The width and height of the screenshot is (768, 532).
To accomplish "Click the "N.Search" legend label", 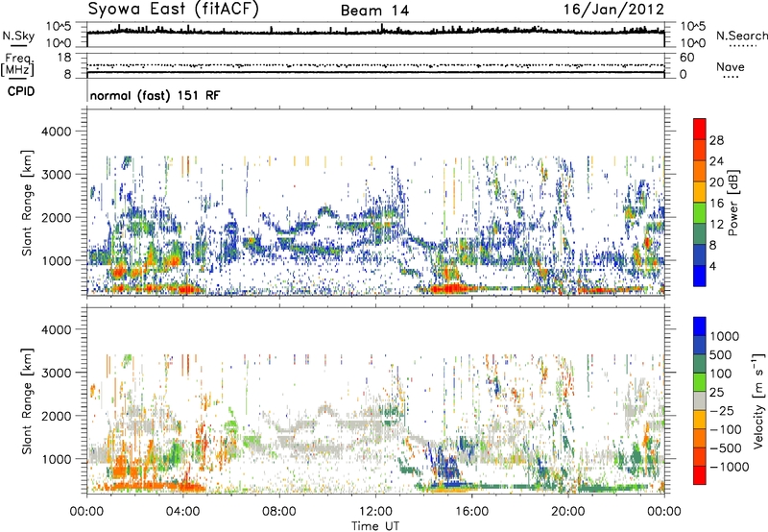I will (x=741, y=36).
